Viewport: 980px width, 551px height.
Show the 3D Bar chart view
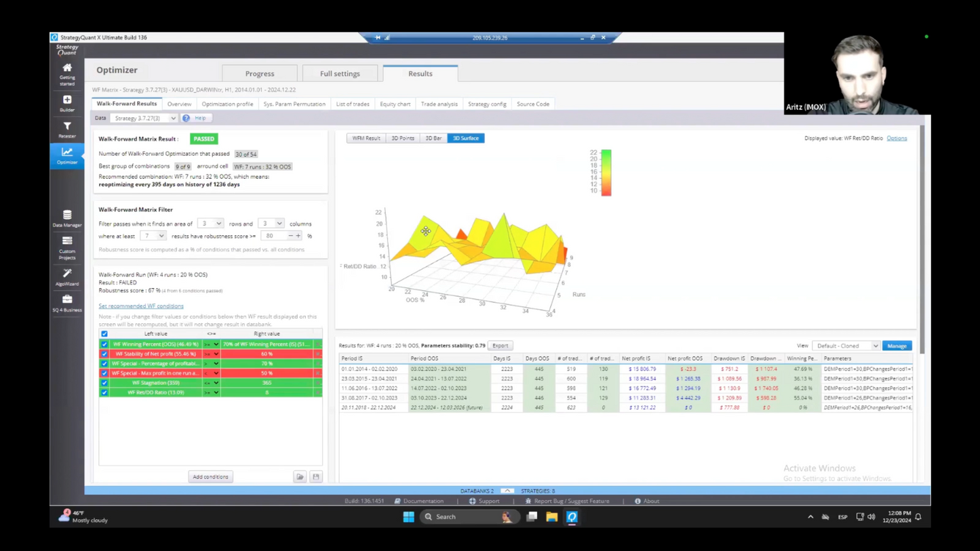coord(433,138)
